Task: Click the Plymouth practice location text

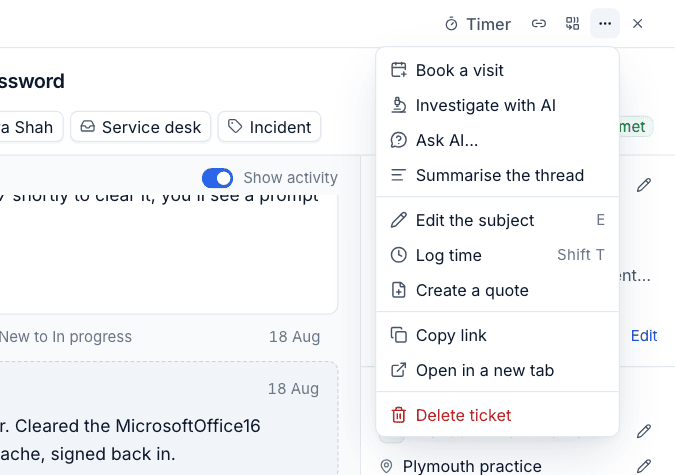Action: pyautogui.click(x=472, y=466)
